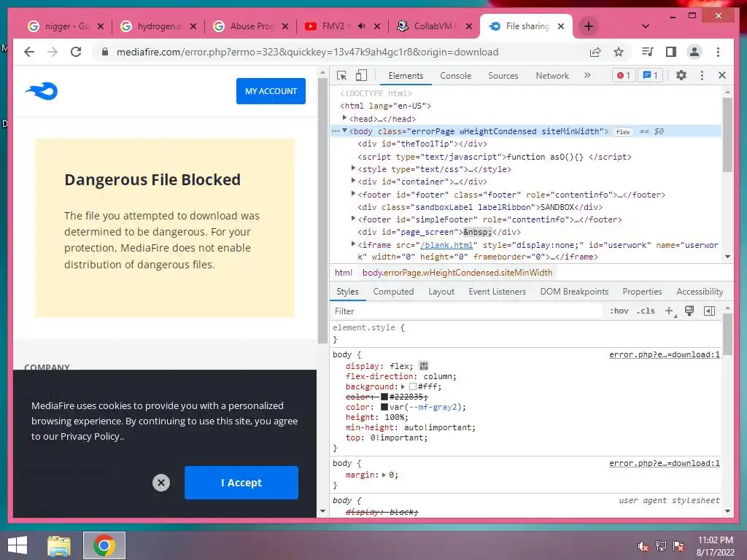Focus the styles Filter field

tap(467, 311)
